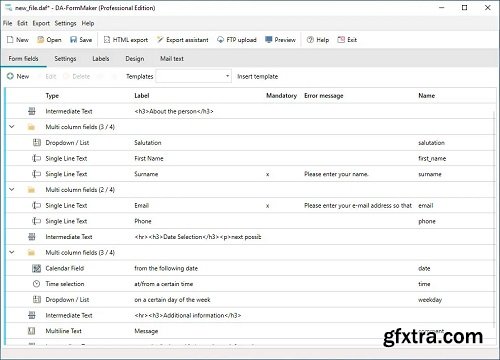Open the Settings menu in menu bar
Image resolution: width=500 pixels, height=360 pixels.
pyautogui.click(x=65, y=23)
